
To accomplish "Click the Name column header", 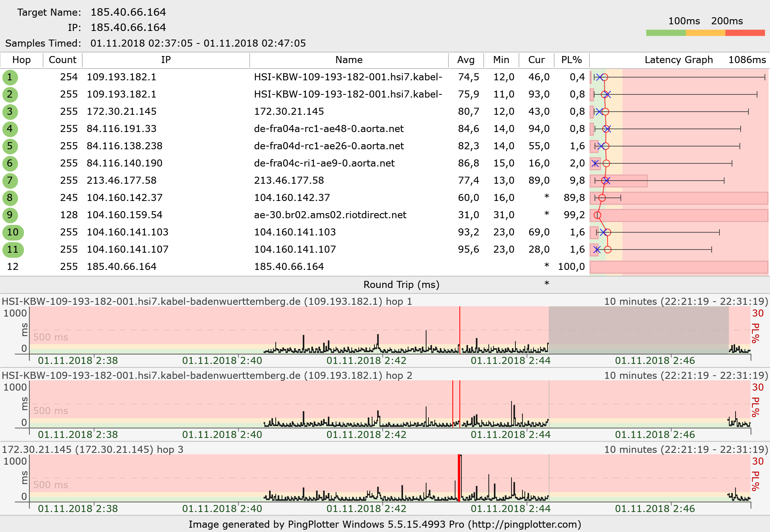I will tap(349, 60).
